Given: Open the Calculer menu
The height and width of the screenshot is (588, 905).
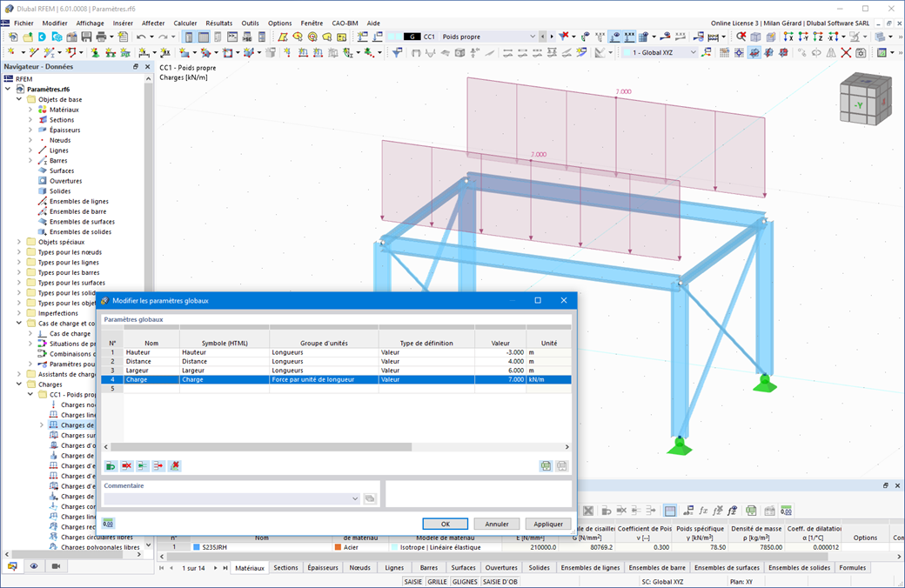Looking at the screenshot, I should click(x=185, y=23).
